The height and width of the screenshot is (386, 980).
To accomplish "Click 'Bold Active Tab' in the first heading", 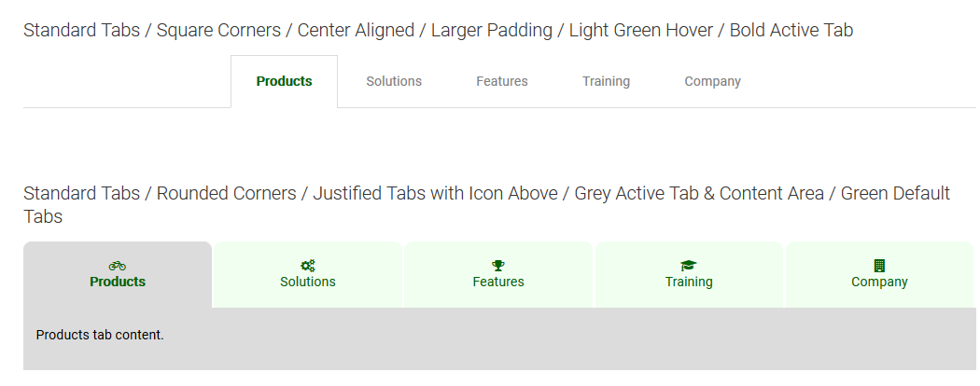I will [791, 30].
